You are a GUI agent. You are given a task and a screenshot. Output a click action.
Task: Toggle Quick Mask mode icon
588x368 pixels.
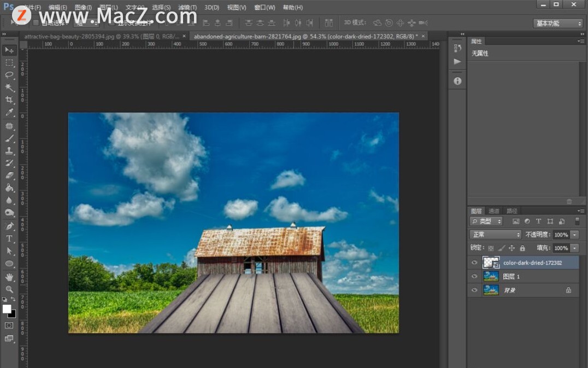[9, 325]
